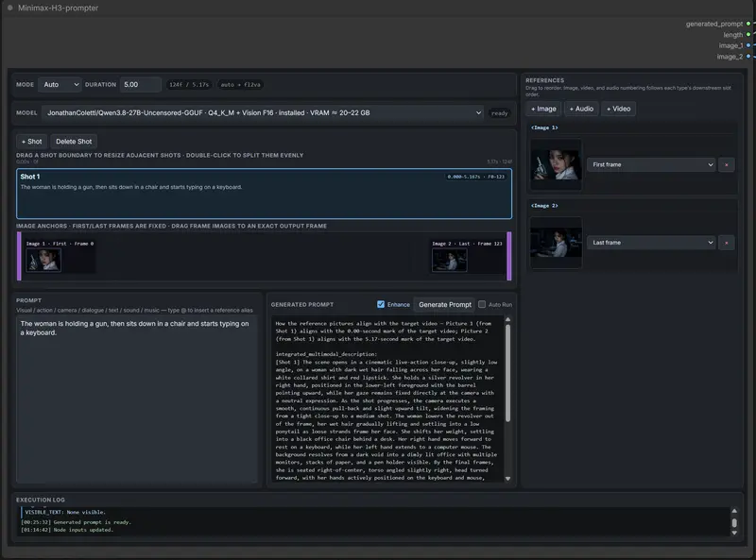Click the + Shot button
756x560 pixels.
[32, 142]
